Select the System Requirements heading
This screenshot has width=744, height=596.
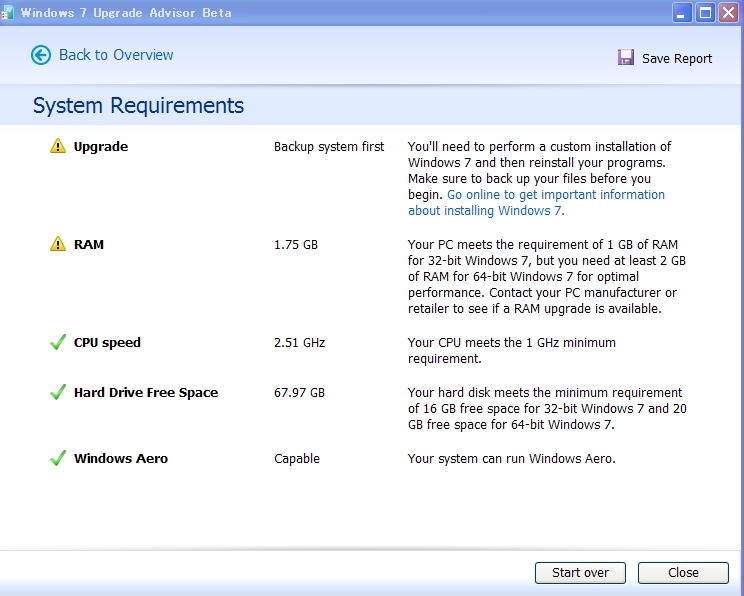[x=138, y=106]
